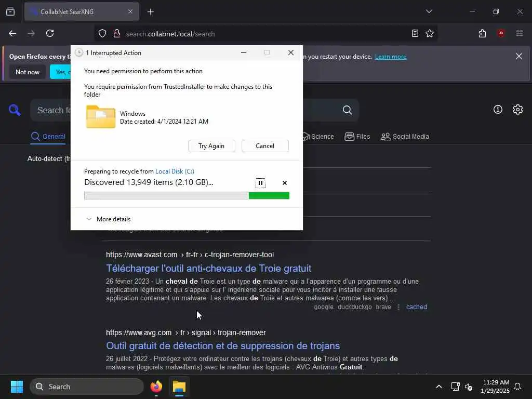Image resolution: width=532 pixels, height=399 pixels.
Task: Switch to the Files category tab
Action: tap(357, 137)
